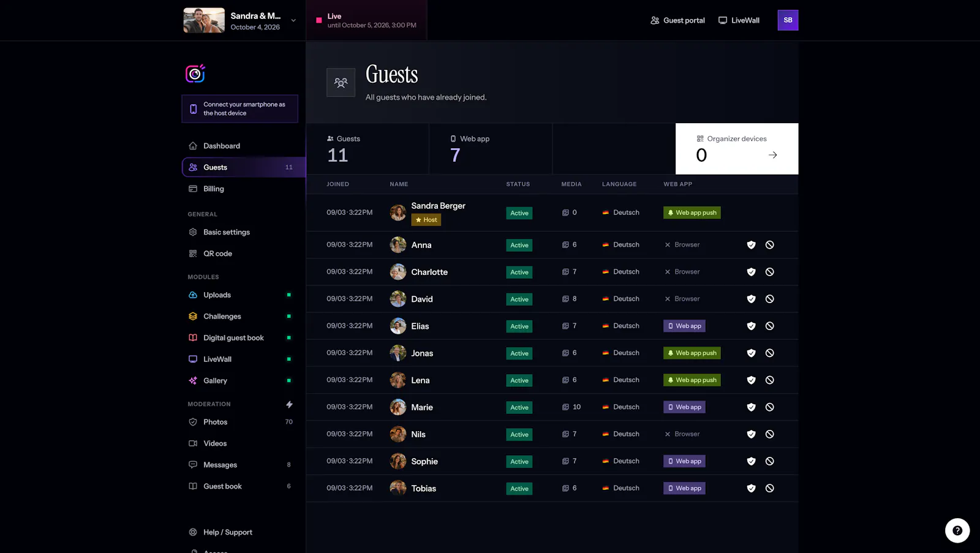The image size is (980, 553).
Task: Click the lightning bolt next to Moderation
Action: tap(289, 404)
